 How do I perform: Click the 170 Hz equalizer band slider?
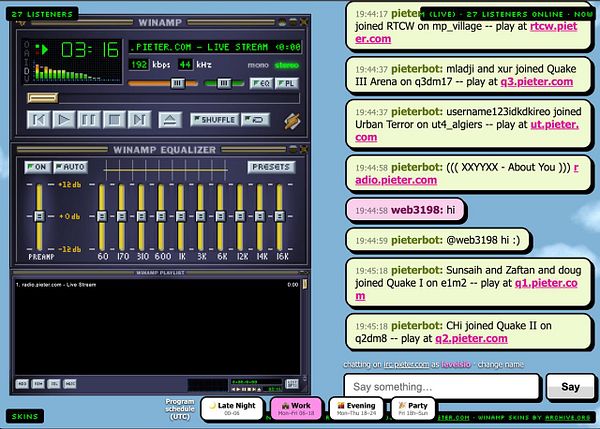tap(122, 217)
